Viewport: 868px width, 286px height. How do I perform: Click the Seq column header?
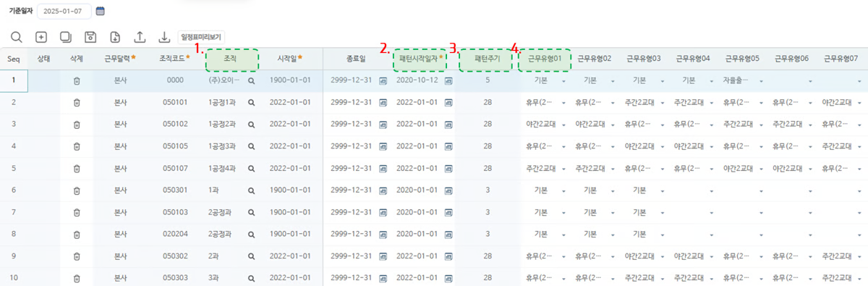[14, 58]
